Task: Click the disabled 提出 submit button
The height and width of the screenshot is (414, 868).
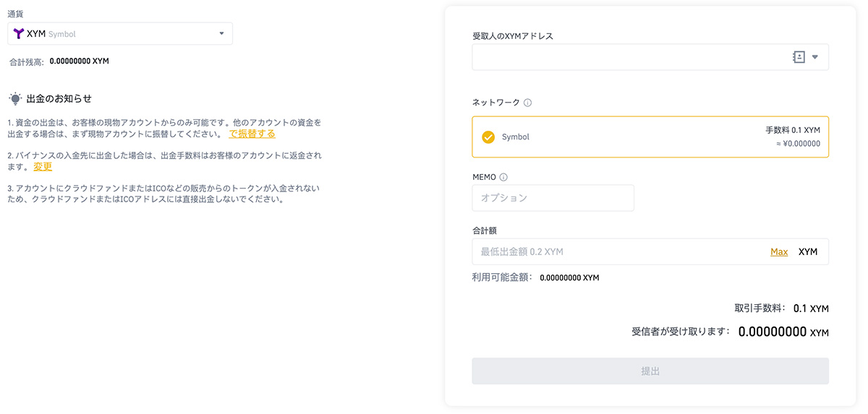Action: point(650,371)
